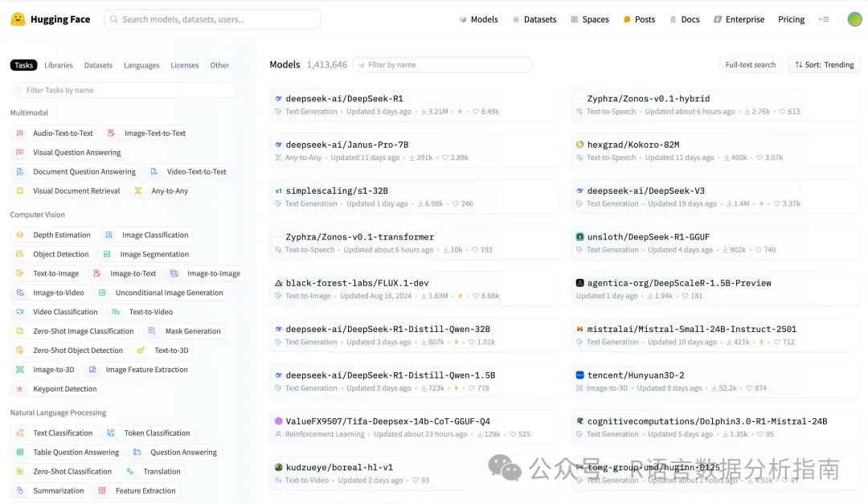
Task: Filter by Image Feature Extraction task
Action: click(138, 370)
